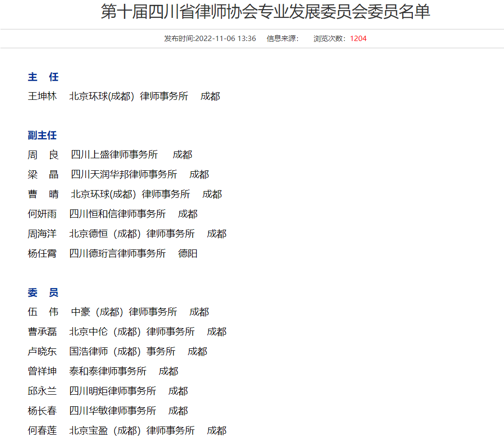This screenshot has height=441, width=504.
Task: Select the name 卢晓东
Action: click(43, 351)
